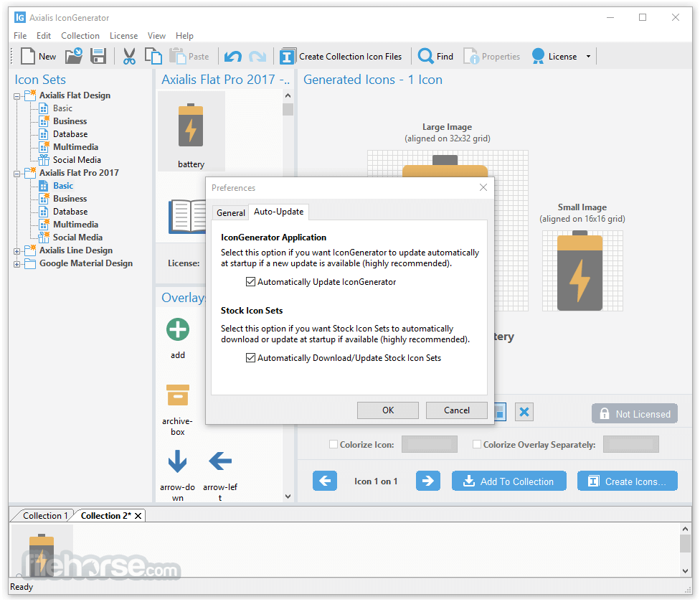Select Multimedia under Axialis Flat Pro 2017

pyautogui.click(x=75, y=225)
